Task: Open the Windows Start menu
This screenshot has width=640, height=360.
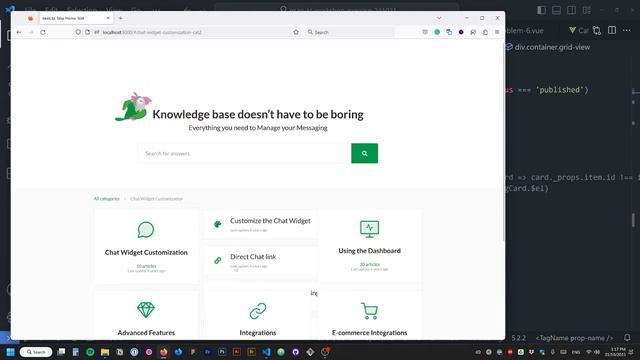Action: click(11, 352)
